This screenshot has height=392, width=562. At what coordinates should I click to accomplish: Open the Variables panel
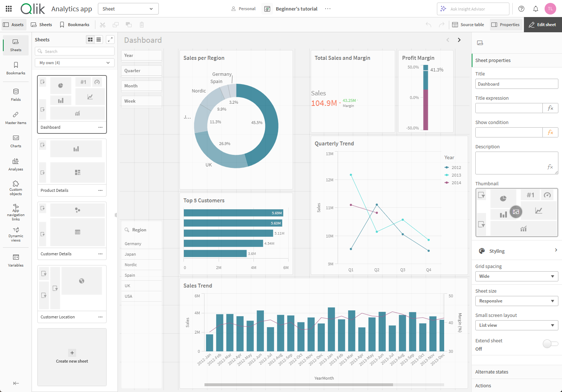pyautogui.click(x=16, y=260)
